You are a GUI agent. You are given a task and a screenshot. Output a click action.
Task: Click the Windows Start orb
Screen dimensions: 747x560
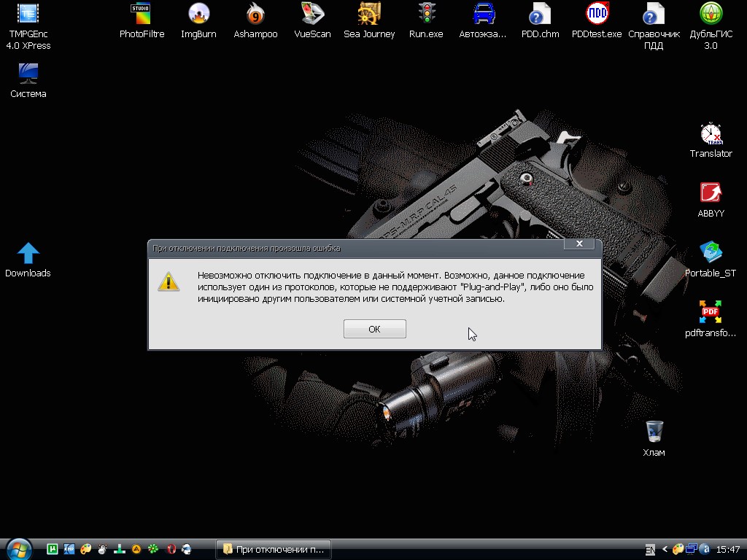pos(19,550)
